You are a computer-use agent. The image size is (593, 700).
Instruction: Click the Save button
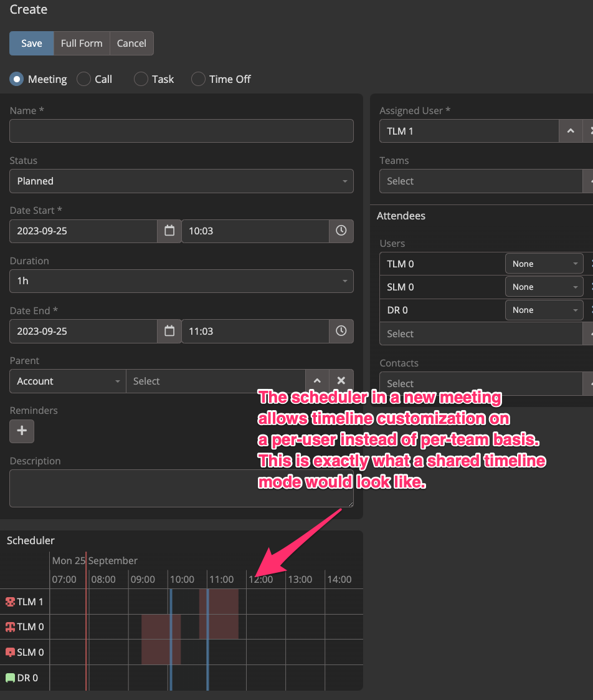32,44
